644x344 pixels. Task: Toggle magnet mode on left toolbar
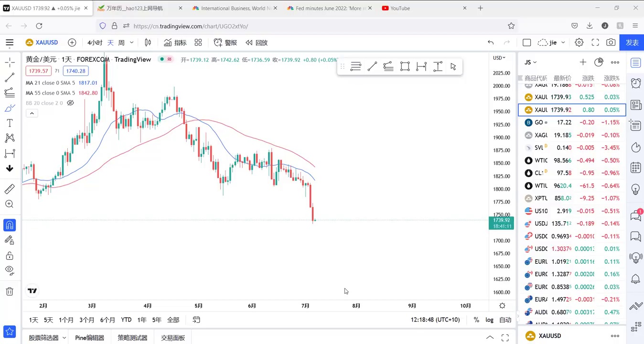(x=10, y=225)
